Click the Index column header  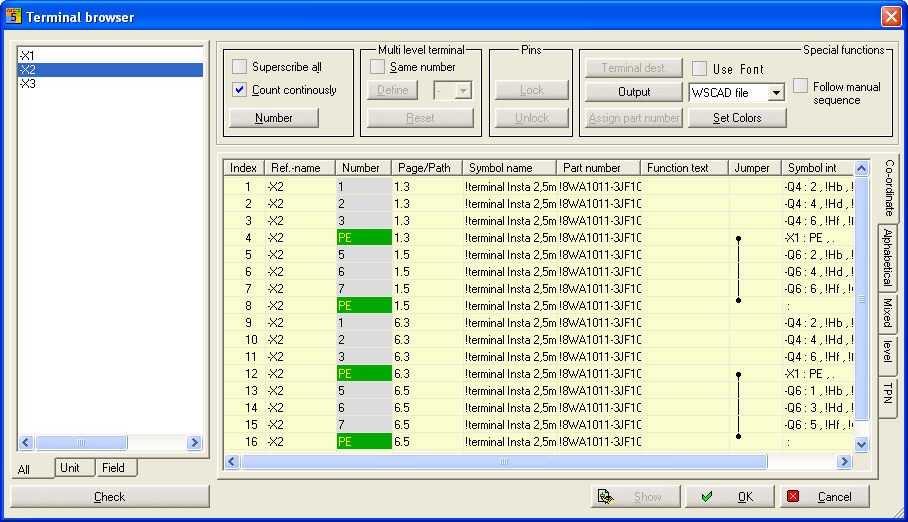click(244, 168)
